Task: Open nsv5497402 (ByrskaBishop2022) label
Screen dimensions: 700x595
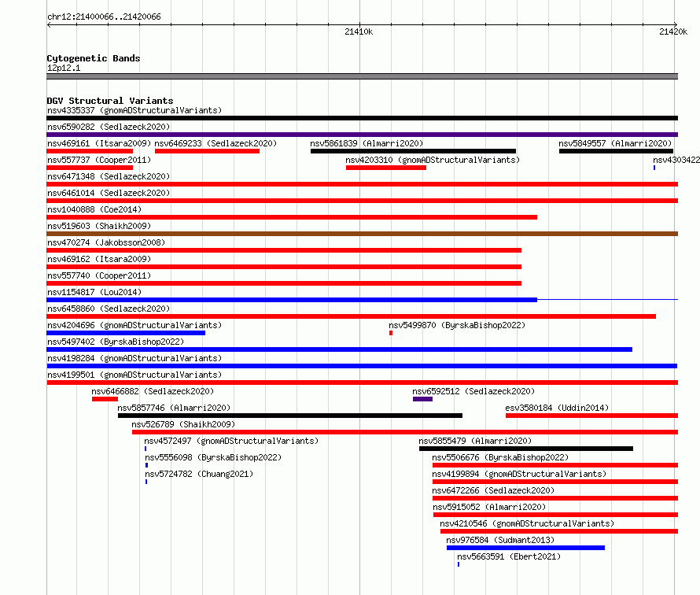Action: click(x=116, y=342)
